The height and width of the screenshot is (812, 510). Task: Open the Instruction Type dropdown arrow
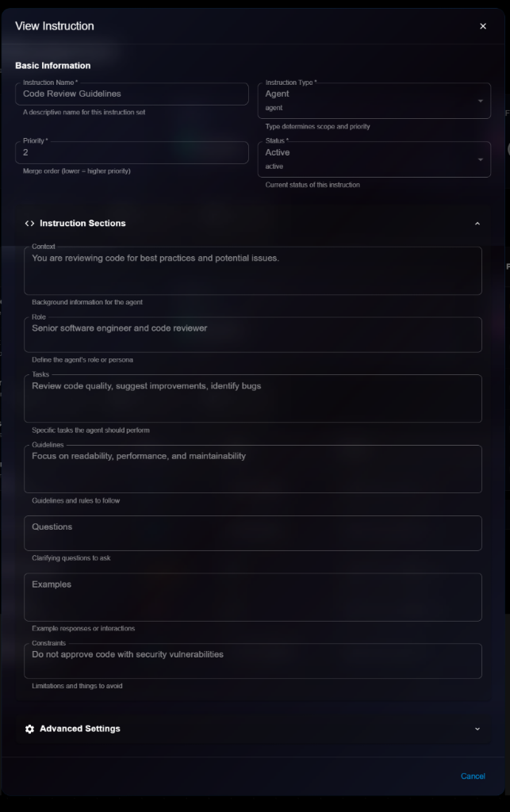pos(480,101)
